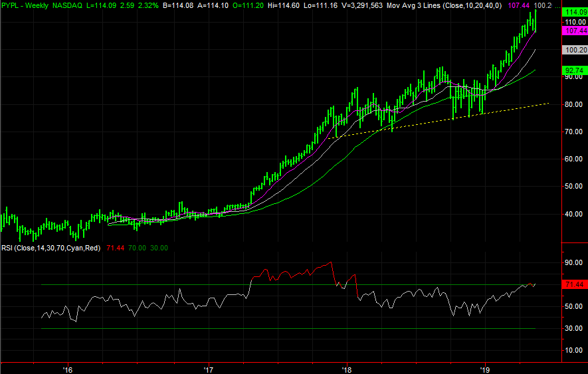Click the 80.00 price axis label
Screen dimensions: 588x374
click(574, 104)
